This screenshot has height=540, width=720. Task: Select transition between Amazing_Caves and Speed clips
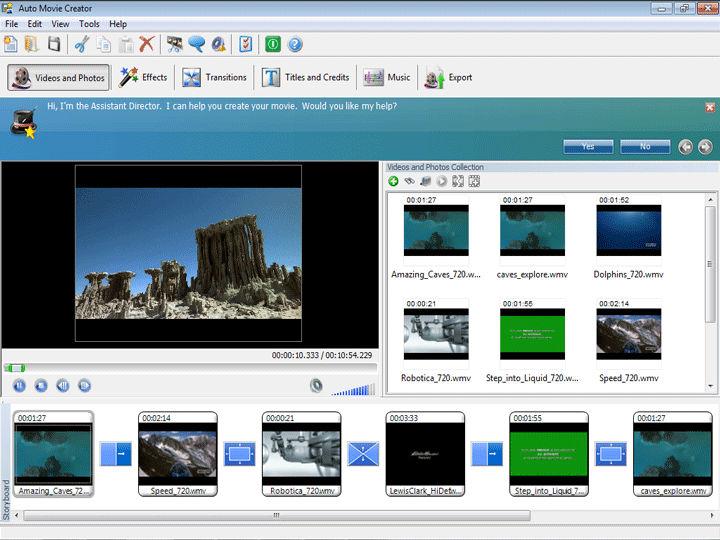115,454
